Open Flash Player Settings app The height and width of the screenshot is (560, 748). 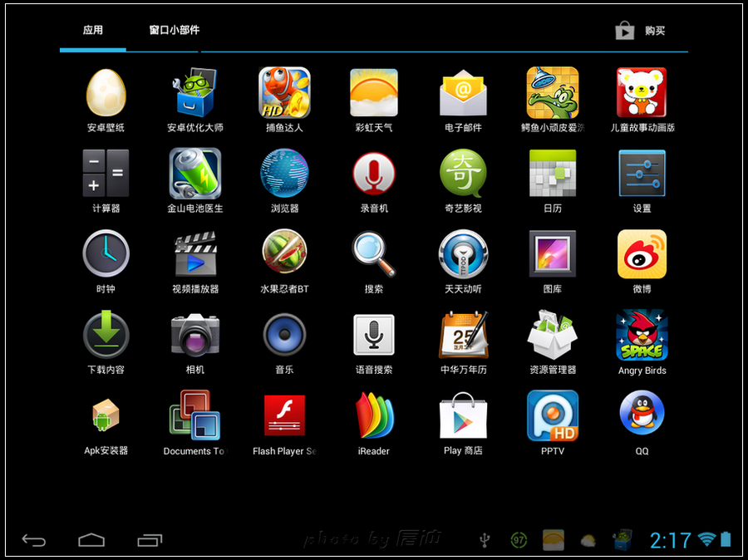click(284, 415)
